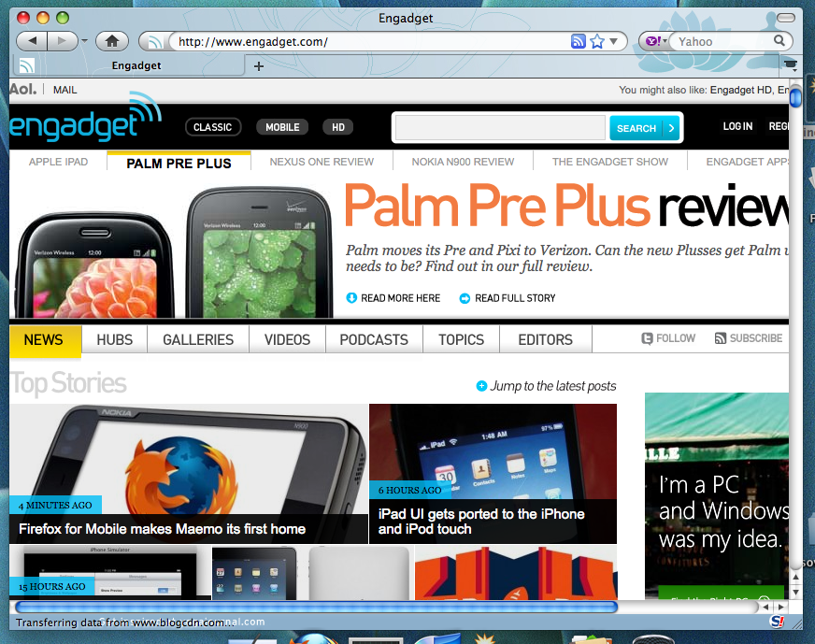Select THE ENGADGET SHOW tab
The height and width of the screenshot is (644, 815).
(609, 162)
